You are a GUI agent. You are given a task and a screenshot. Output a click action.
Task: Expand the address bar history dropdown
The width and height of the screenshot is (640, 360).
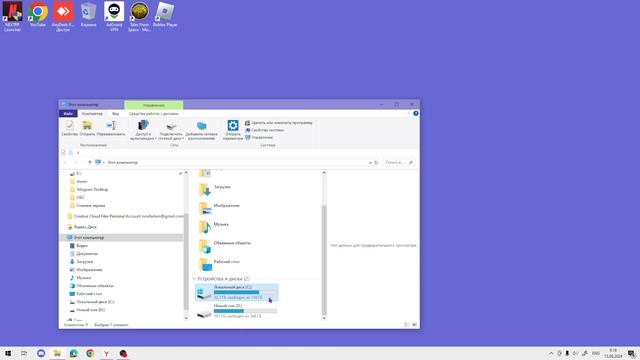(370, 162)
